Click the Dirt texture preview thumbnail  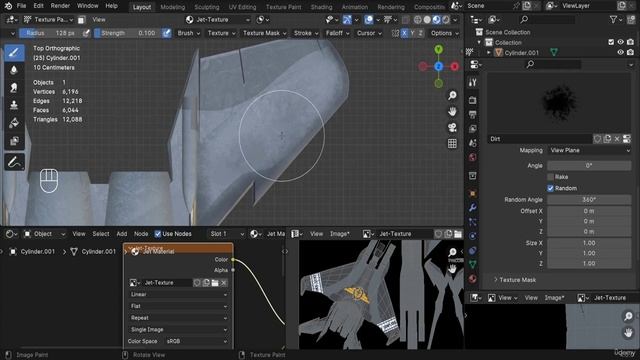[559, 103]
